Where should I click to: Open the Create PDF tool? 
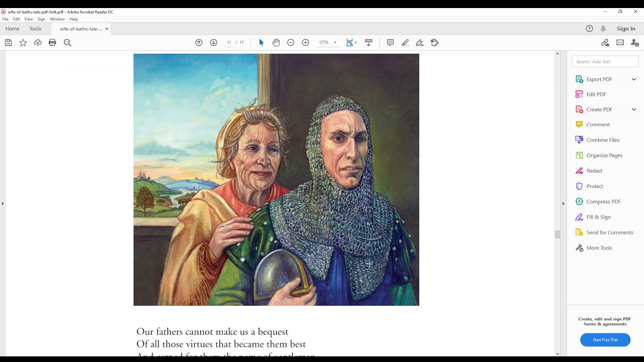click(x=599, y=110)
